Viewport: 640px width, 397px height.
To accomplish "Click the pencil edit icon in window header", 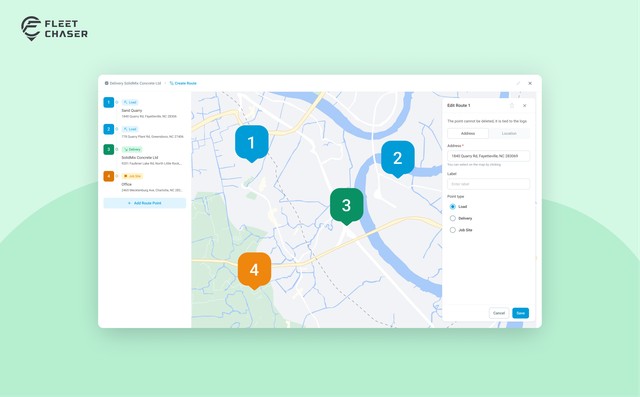I will tap(518, 83).
